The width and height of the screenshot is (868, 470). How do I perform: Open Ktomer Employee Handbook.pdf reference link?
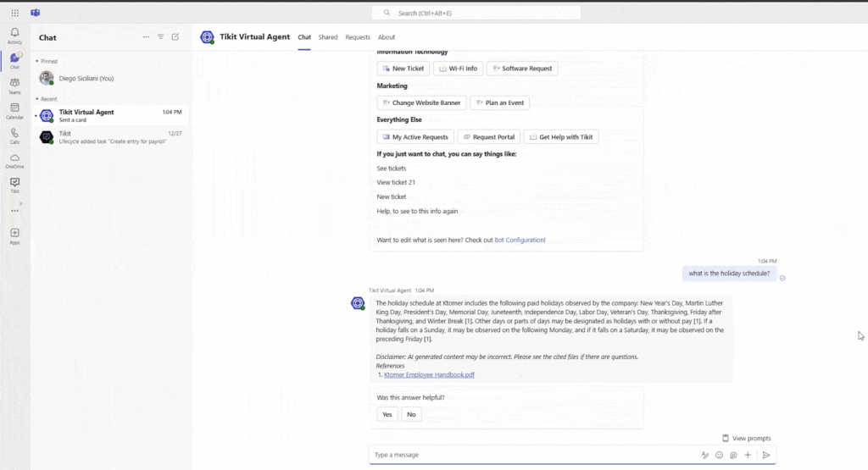pyautogui.click(x=429, y=375)
